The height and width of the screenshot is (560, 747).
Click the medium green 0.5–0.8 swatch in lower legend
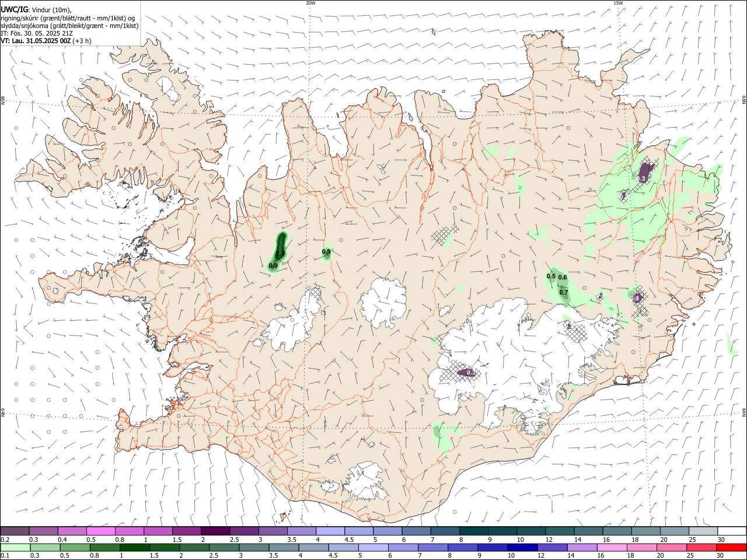75,548
